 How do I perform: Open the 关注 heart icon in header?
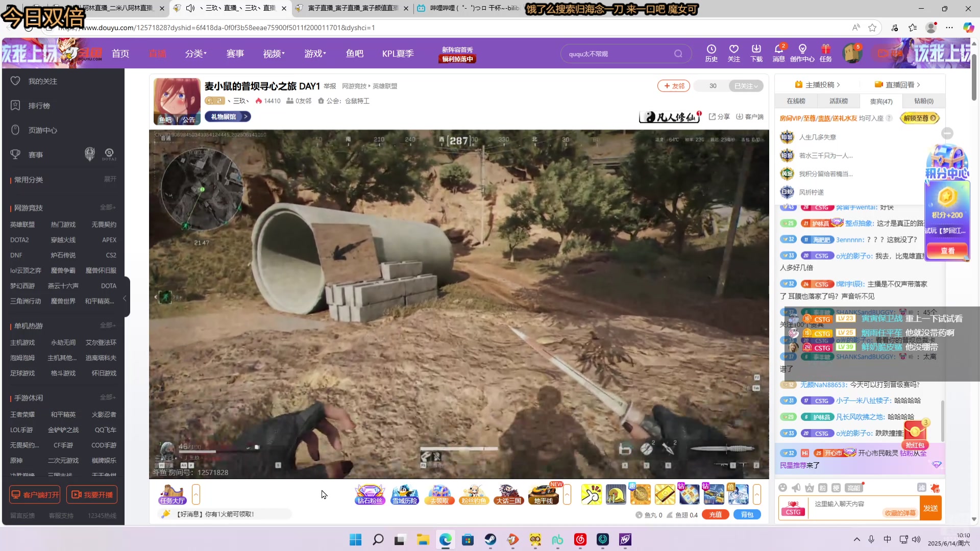(733, 53)
